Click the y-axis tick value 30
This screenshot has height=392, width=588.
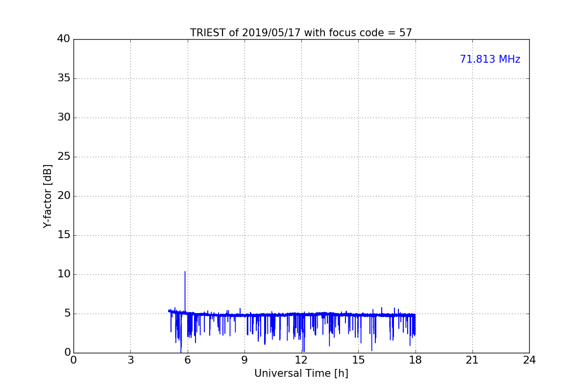(64, 118)
